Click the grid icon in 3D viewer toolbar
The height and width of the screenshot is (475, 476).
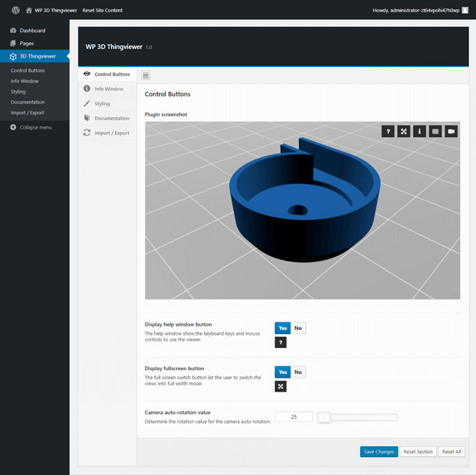435,132
